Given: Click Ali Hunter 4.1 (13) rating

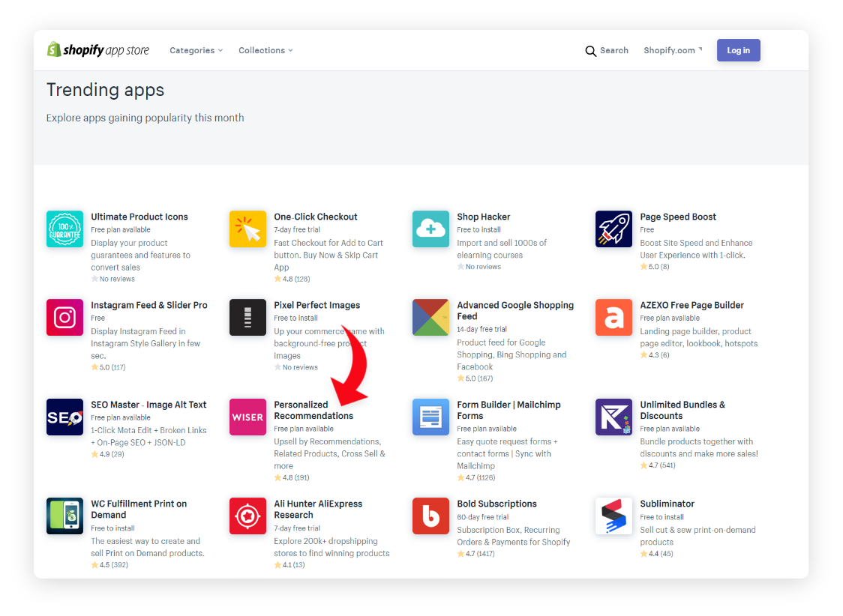Looking at the screenshot, I should (x=289, y=565).
